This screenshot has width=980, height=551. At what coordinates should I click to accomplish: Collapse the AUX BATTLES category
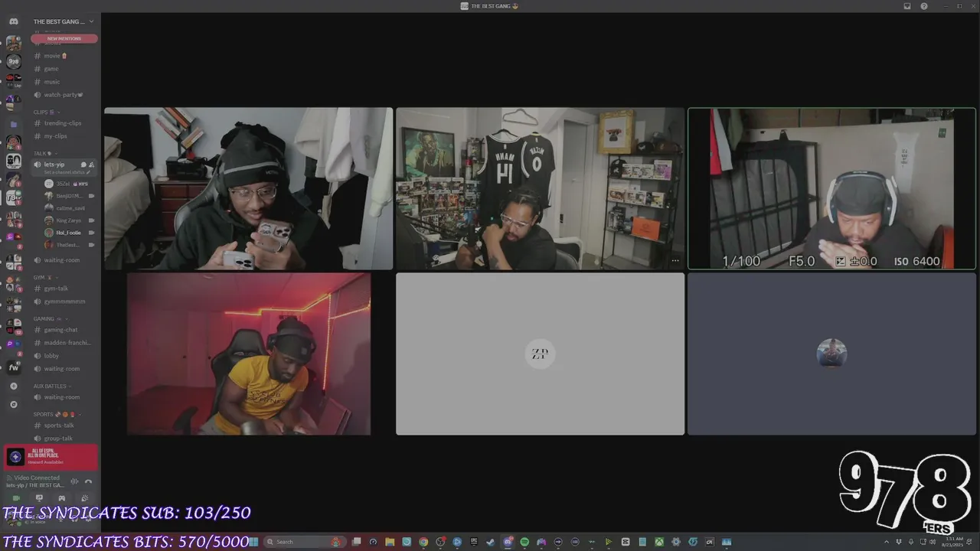(52, 386)
